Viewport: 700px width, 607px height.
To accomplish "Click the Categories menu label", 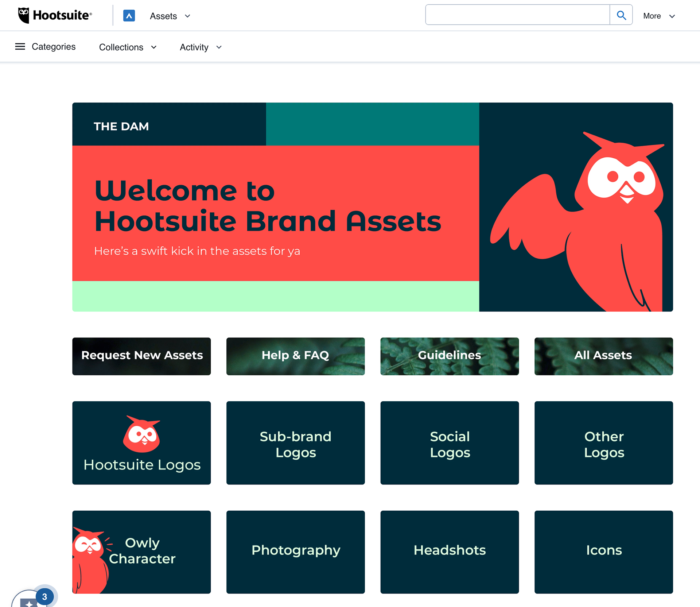I will 54,47.
